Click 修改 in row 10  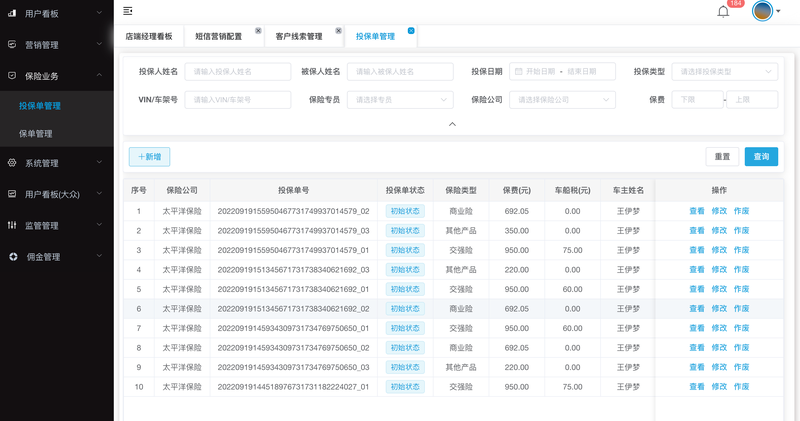(719, 386)
